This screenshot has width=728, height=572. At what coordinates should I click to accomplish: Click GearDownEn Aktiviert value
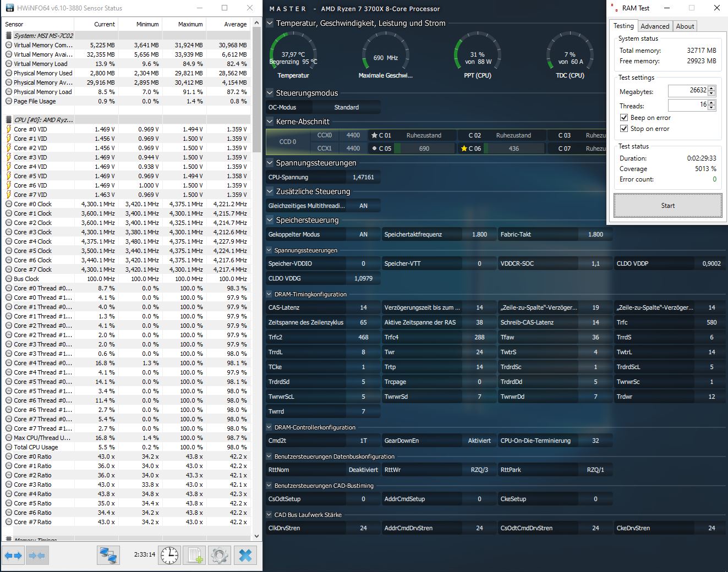pyautogui.click(x=479, y=441)
